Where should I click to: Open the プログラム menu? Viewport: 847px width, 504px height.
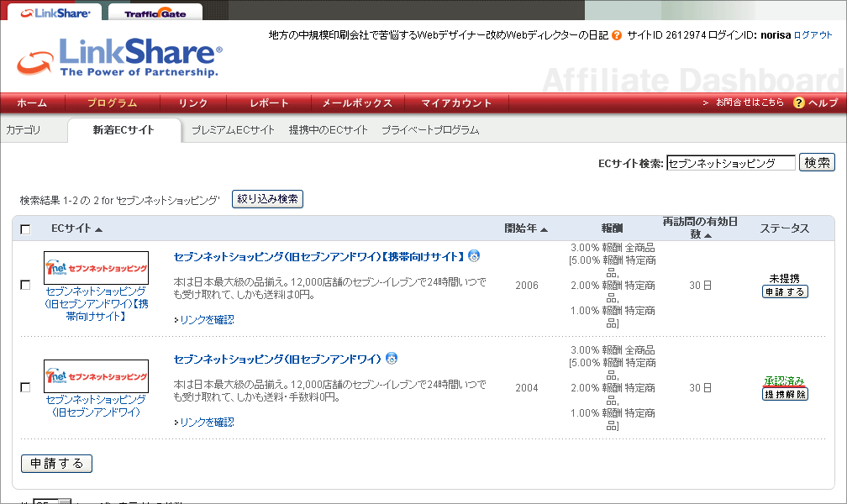(x=113, y=102)
